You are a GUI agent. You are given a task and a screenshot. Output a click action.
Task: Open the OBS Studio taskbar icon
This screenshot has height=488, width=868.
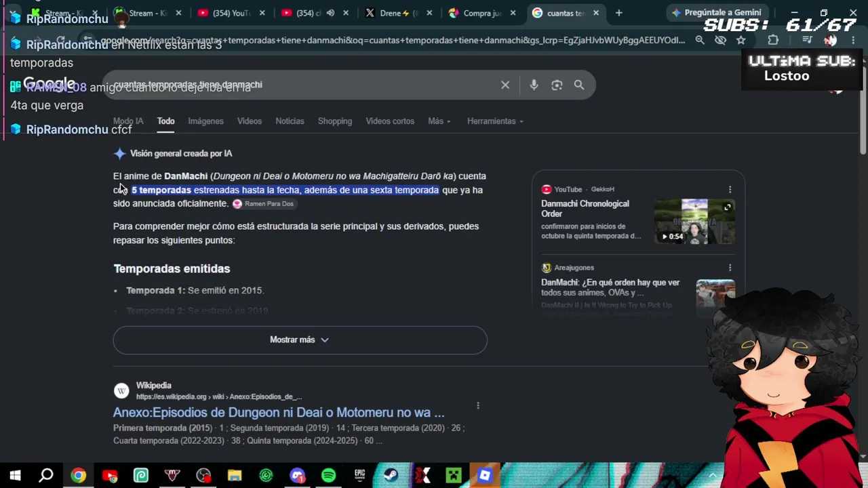point(203,476)
